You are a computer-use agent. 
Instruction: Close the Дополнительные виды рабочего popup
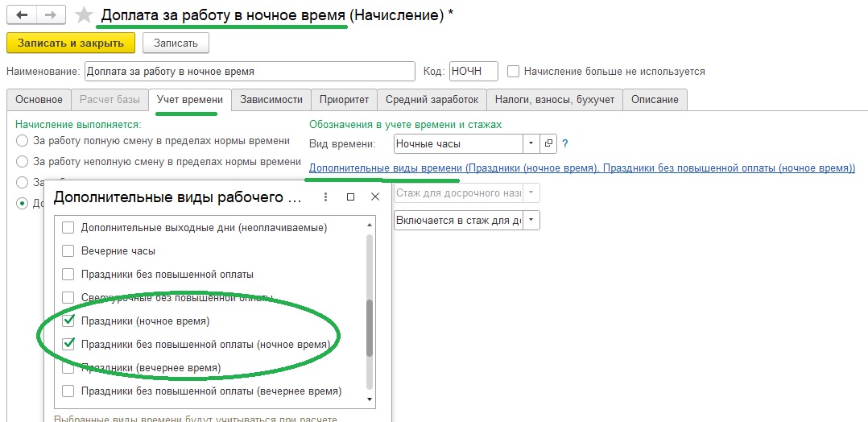point(374,197)
